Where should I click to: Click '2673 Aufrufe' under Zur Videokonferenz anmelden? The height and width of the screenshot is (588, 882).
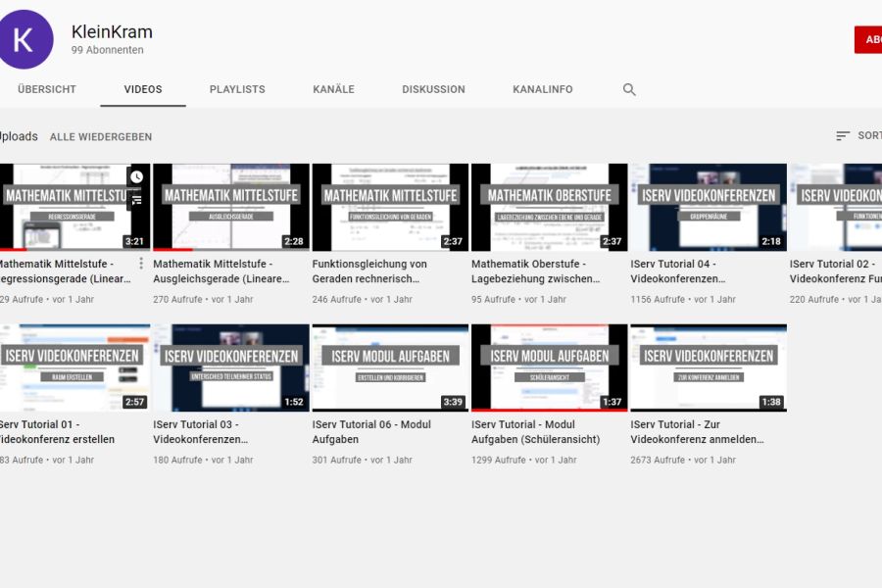(x=658, y=460)
